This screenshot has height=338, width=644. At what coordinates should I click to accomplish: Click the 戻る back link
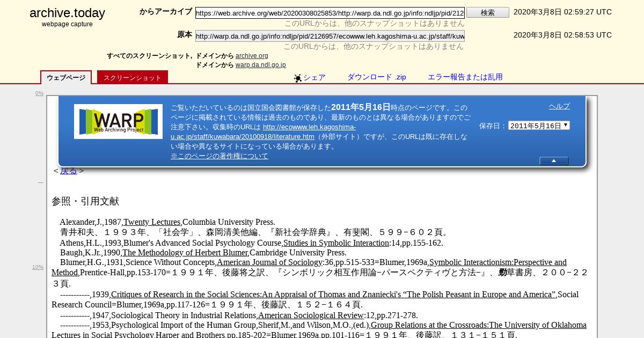coord(69,171)
